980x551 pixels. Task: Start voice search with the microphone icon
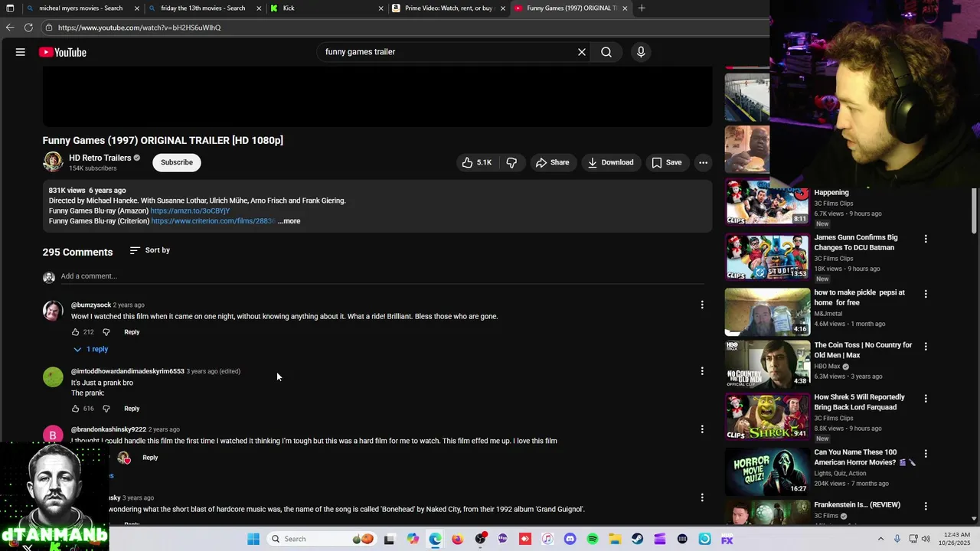coord(641,52)
